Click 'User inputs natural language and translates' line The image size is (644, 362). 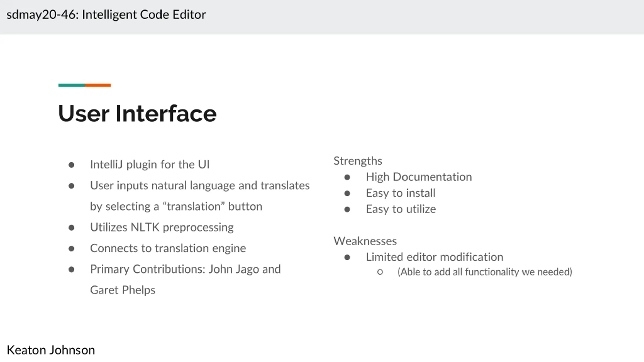200,186
